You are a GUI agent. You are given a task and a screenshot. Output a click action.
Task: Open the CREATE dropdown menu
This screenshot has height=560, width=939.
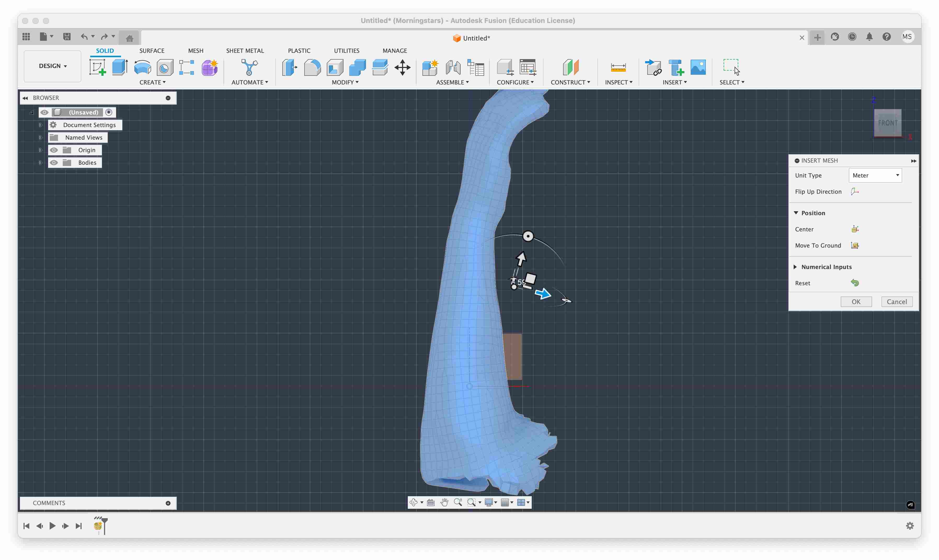[152, 82]
